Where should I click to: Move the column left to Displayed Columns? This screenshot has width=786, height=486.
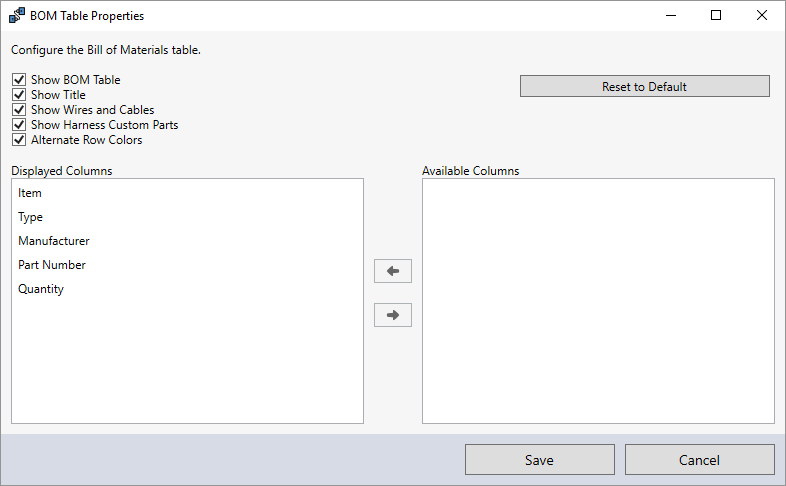[392, 271]
